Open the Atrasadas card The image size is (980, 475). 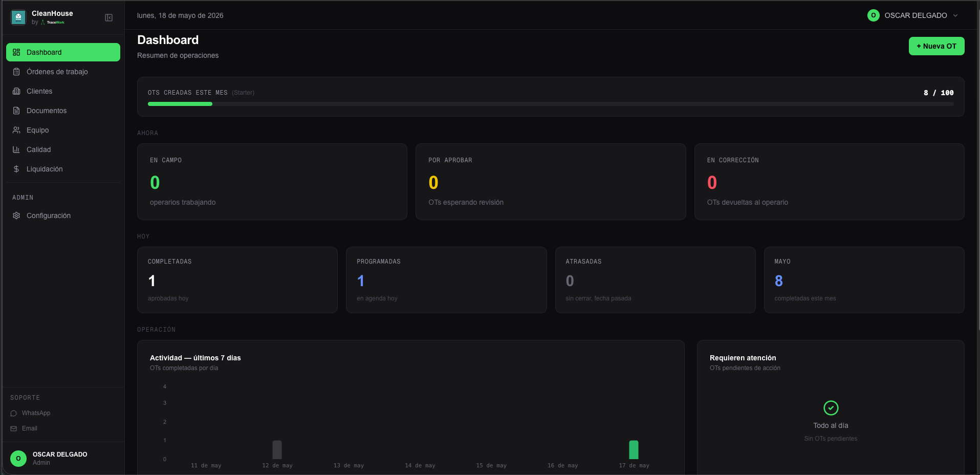pos(656,280)
